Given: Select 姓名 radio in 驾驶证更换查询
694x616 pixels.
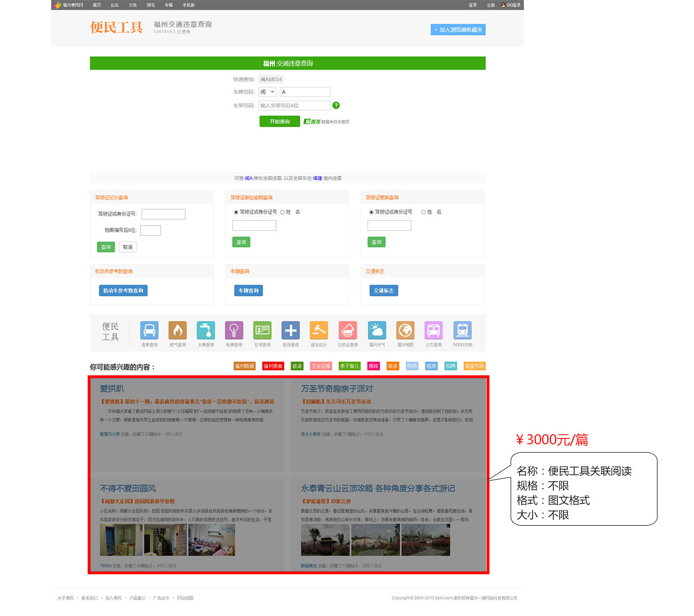Looking at the screenshot, I should [x=424, y=212].
